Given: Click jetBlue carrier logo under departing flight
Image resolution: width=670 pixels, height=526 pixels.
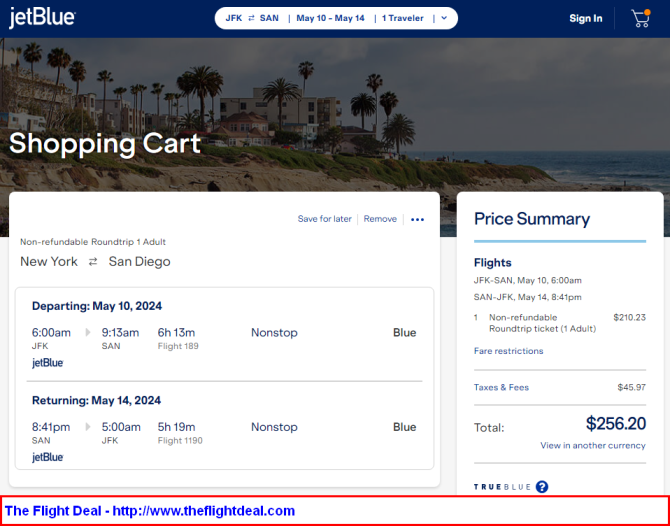Looking at the screenshot, I should 48,363.
